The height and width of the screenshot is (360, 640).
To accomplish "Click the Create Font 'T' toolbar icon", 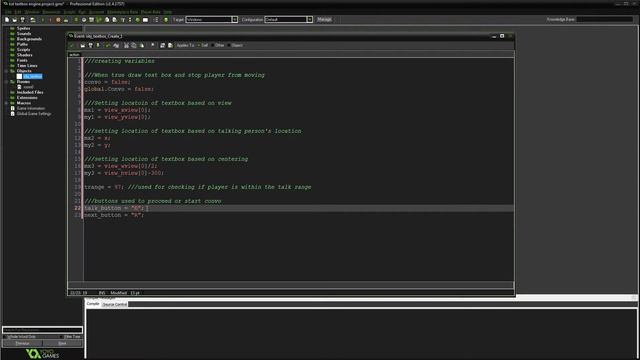I will (x=123, y=20).
